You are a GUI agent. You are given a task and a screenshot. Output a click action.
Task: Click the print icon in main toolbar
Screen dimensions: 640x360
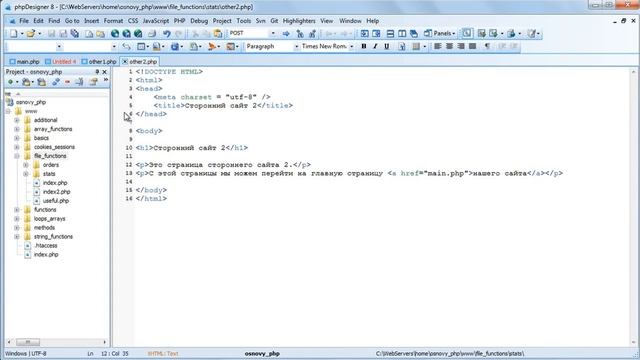tap(152, 33)
